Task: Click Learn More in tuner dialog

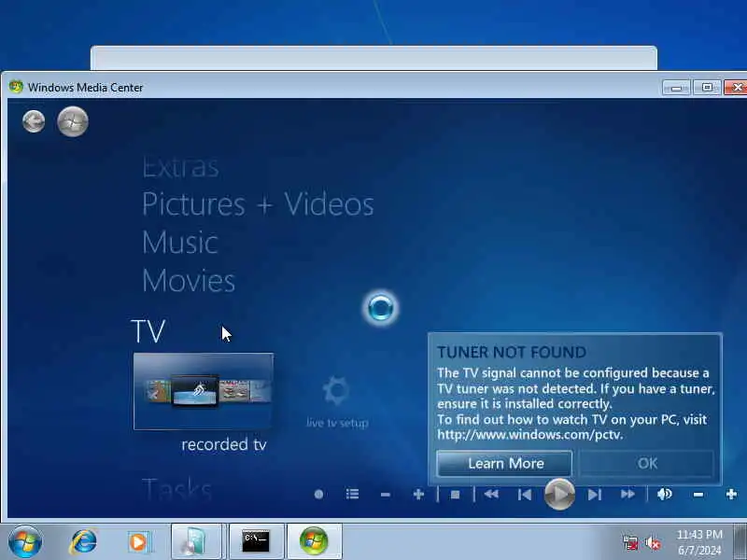Action: 504,463
